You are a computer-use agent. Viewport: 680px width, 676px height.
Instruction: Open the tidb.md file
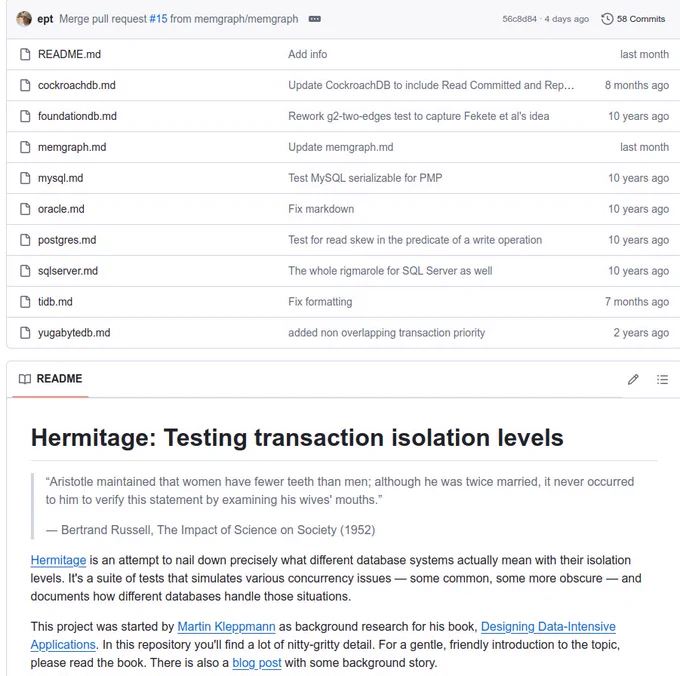(55, 302)
